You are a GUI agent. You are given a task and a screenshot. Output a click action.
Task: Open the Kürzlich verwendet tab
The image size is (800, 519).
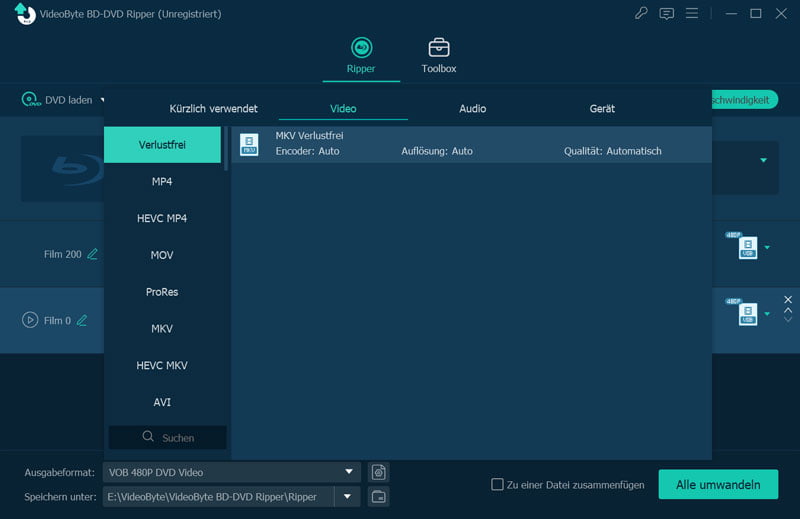tap(213, 109)
